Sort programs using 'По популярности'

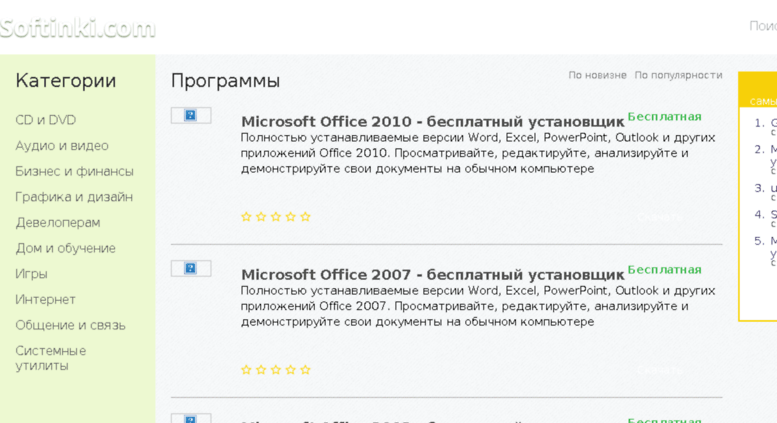pyautogui.click(x=678, y=75)
